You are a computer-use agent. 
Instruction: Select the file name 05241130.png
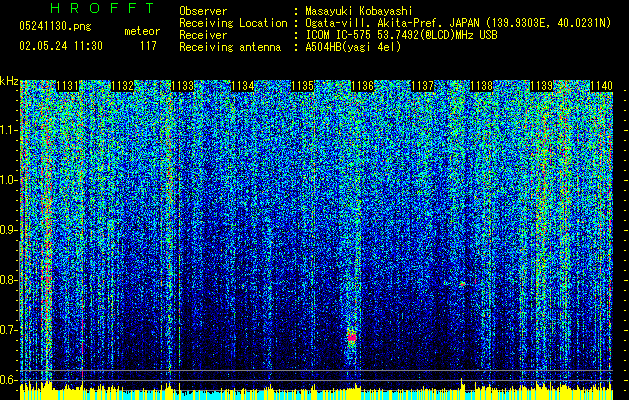(x=55, y=26)
